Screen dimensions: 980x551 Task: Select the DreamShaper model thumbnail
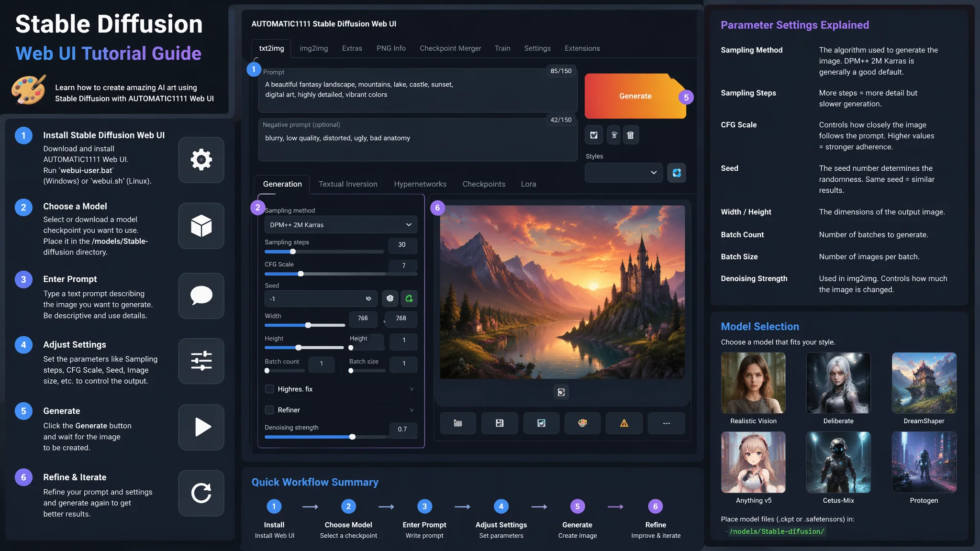924,383
